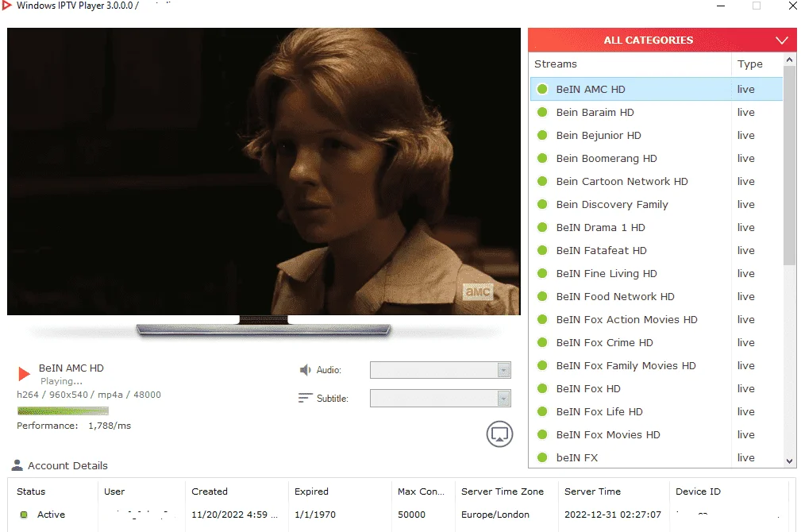Click the app logo in the title bar
Image resolution: width=801 pixels, height=532 pixels.
point(6,5)
